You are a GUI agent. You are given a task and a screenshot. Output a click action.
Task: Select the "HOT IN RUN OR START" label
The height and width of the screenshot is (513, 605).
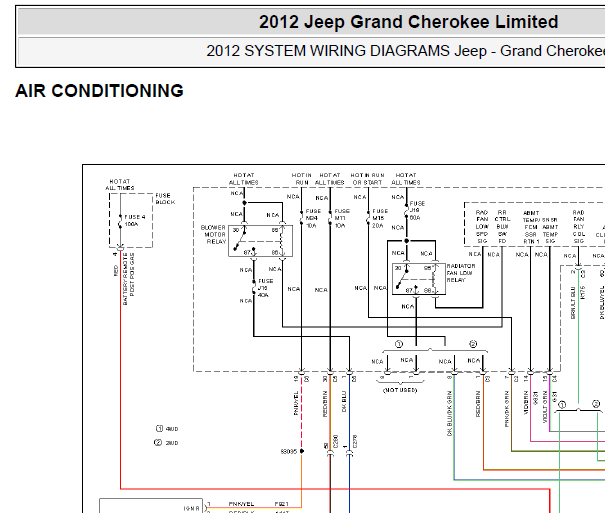tap(367, 179)
